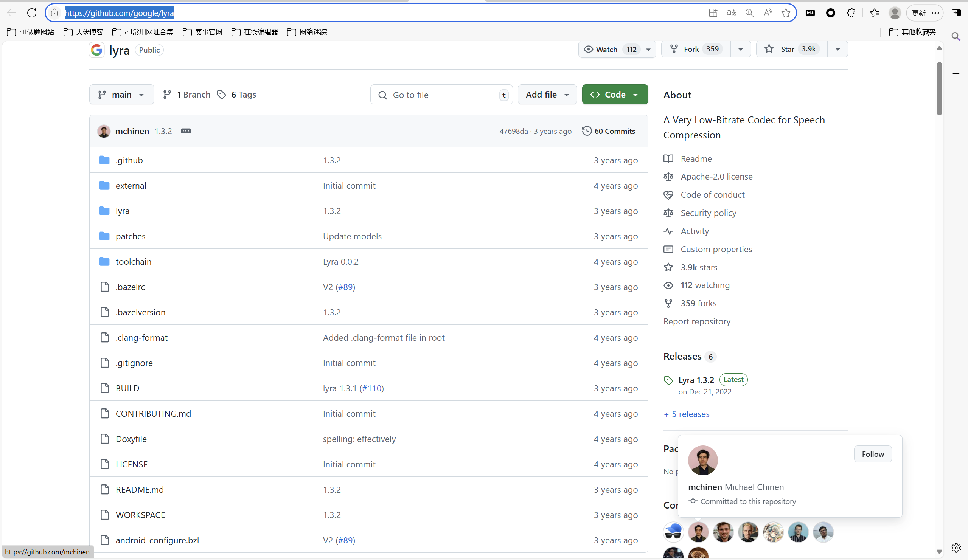This screenshot has width=968, height=560.
Task: Open the ctf做题网站 bookmarks folder
Action: [x=30, y=32]
